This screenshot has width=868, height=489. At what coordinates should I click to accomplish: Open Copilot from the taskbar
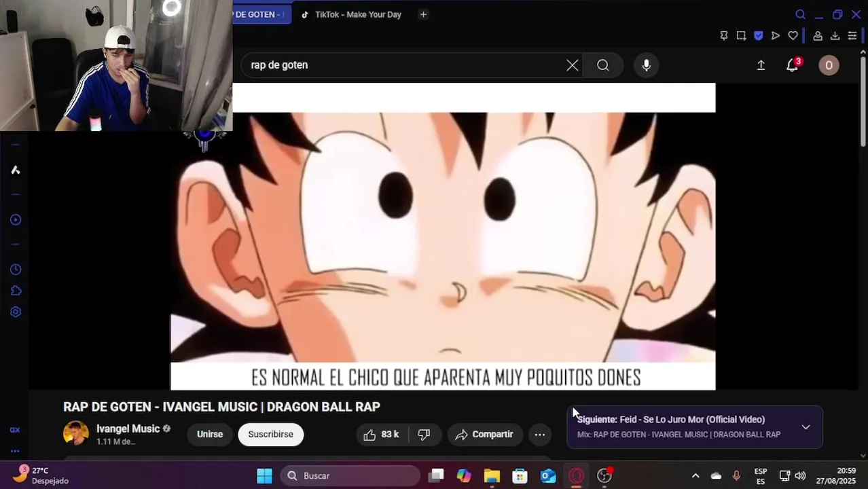click(x=464, y=475)
